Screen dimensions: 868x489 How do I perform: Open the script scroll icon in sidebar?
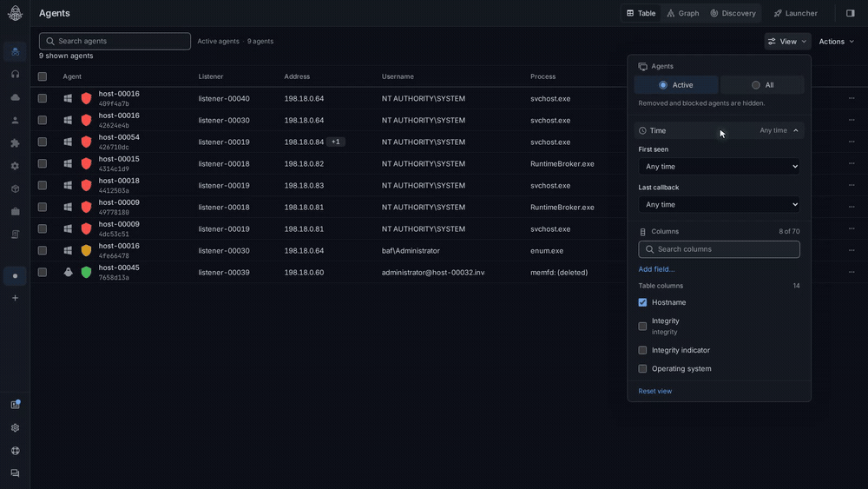[x=15, y=235]
